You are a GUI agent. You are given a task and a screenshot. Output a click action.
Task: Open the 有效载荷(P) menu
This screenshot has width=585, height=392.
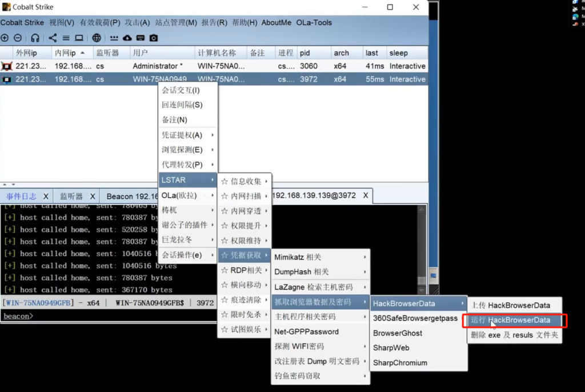coord(99,22)
